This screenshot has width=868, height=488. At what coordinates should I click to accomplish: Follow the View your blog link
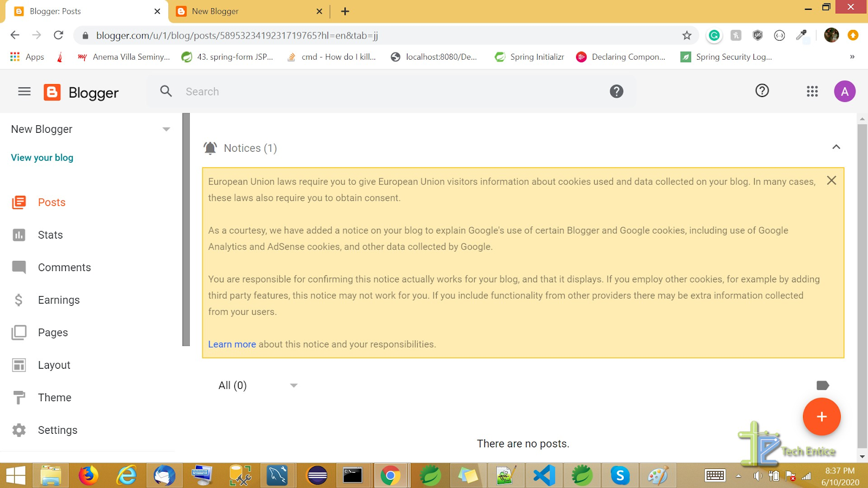[42, 157]
